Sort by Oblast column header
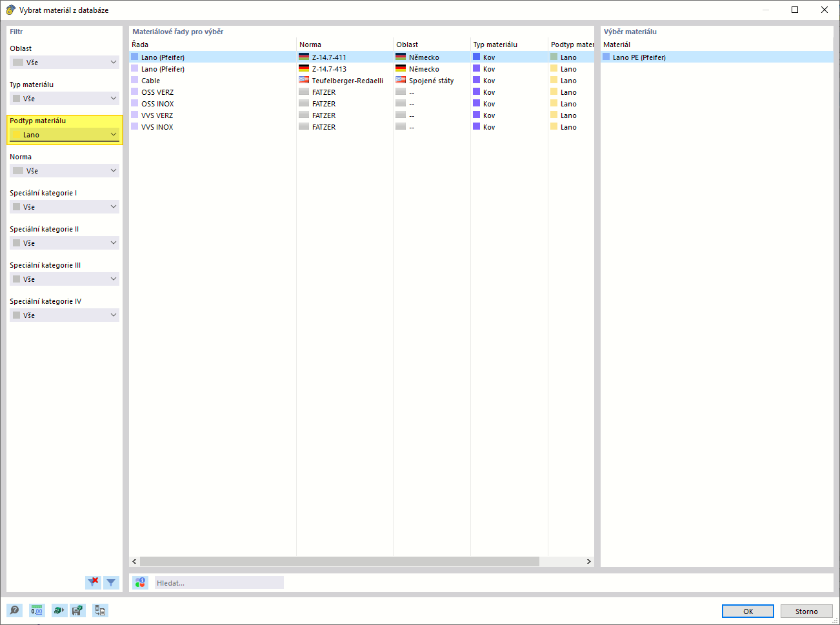Screen dimensions: 840x625 pyautogui.click(x=432, y=45)
